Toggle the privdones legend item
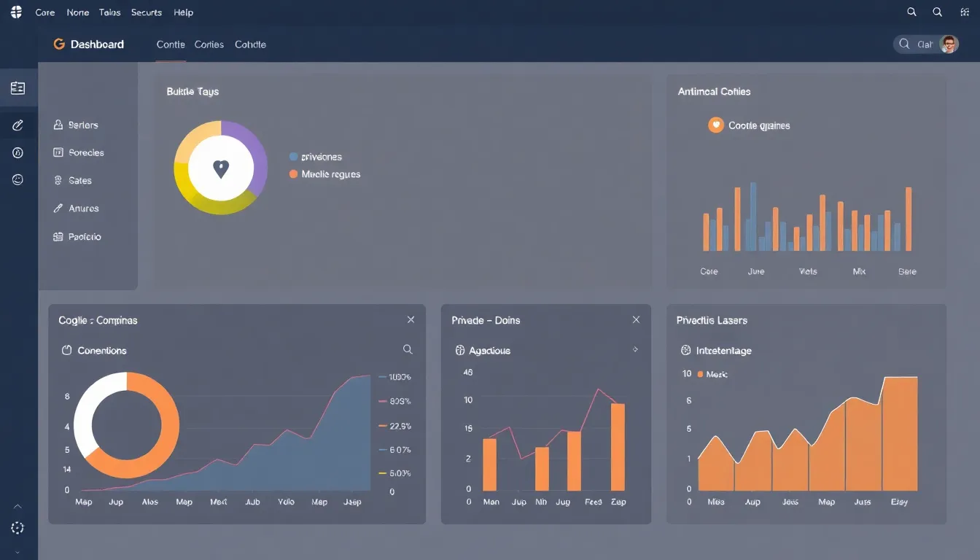 pyautogui.click(x=294, y=157)
